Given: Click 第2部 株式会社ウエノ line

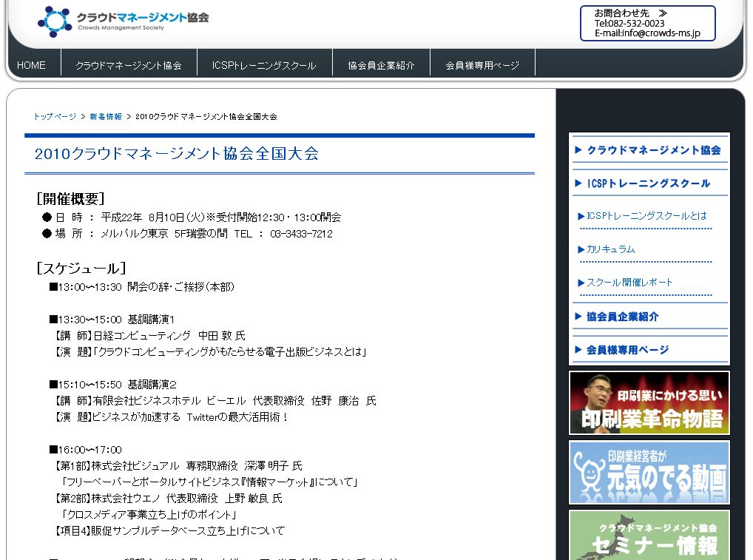Looking at the screenshot, I should 169,499.
